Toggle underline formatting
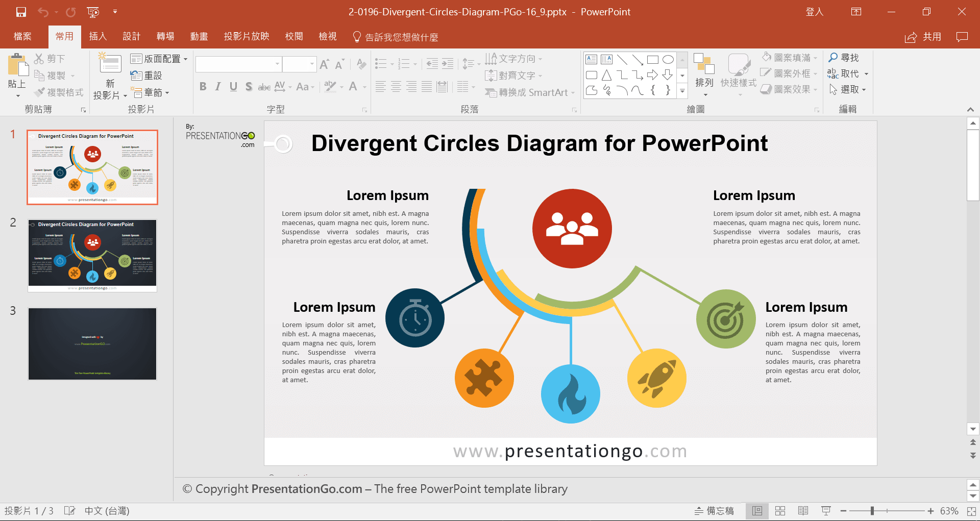Viewport: 980px width, 521px height. (x=233, y=87)
